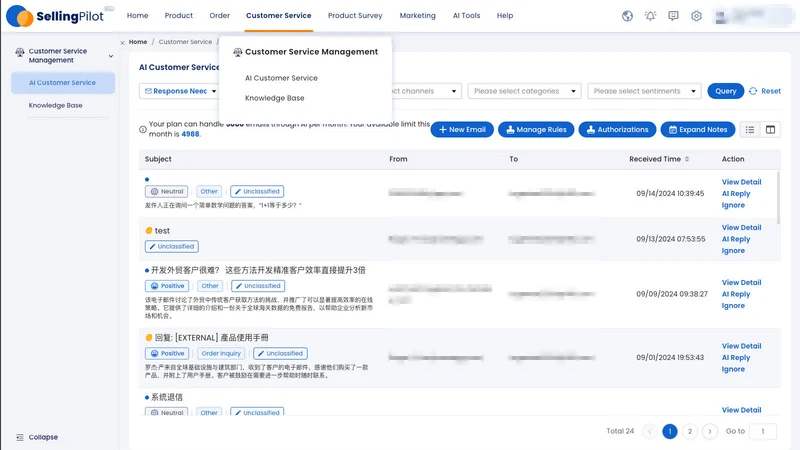
Task: Open the 系统退信 email subject
Action: tap(167, 397)
